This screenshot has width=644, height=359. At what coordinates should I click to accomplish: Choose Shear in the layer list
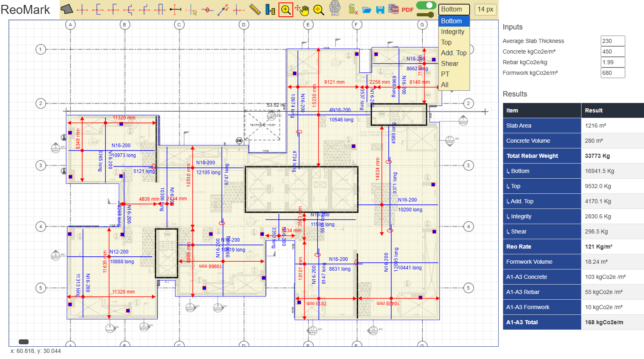click(x=454, y=63)
